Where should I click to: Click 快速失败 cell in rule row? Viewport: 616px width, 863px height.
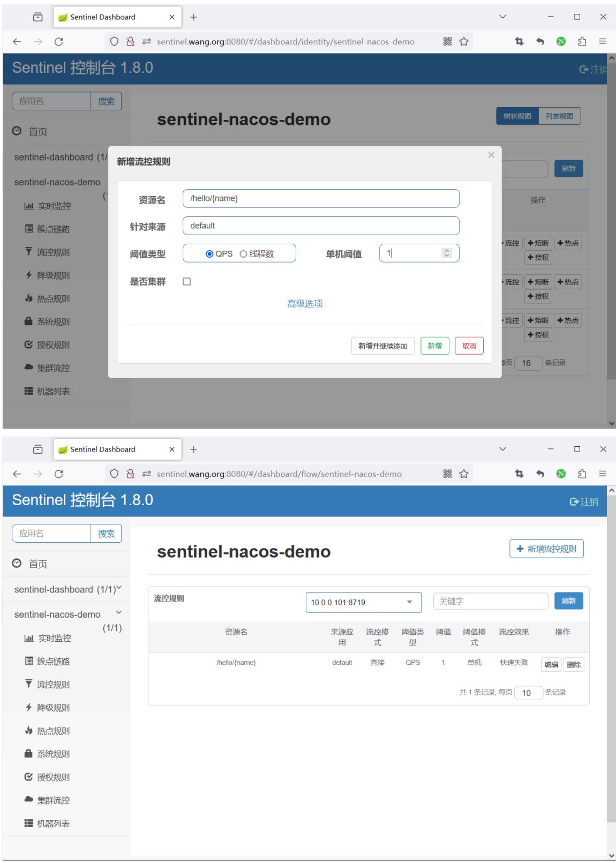point(514,663)
